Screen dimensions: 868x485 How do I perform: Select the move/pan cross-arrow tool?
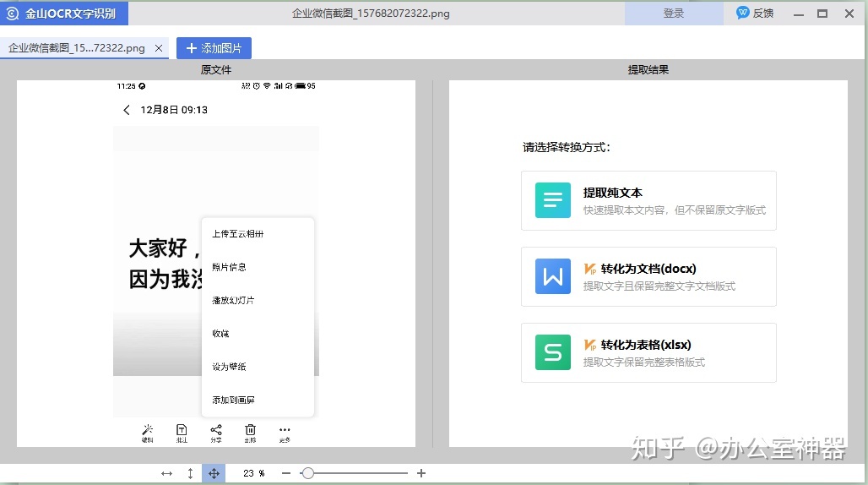(x=214, y=473)
